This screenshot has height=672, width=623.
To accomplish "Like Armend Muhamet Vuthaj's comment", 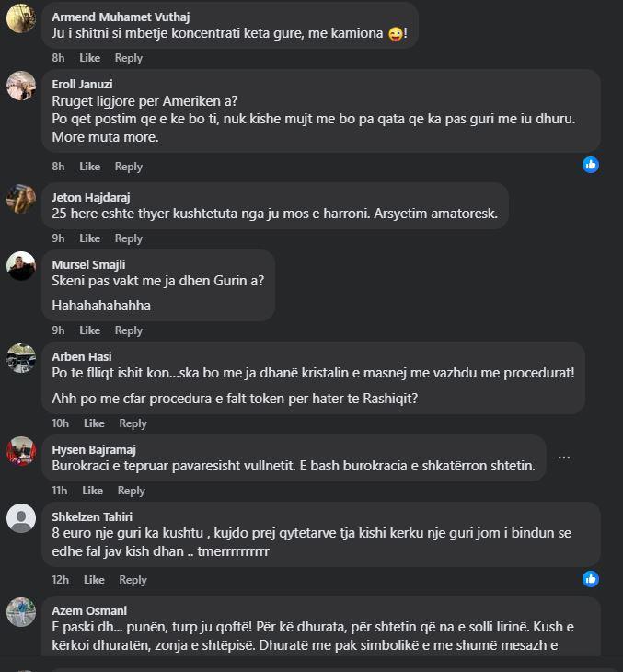I will [89, 58].
